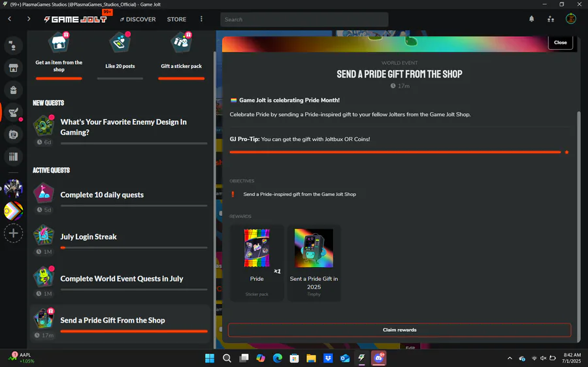Open Windows taskbar search
Viewport: 588px width, 367px height.
click(227, 358)
